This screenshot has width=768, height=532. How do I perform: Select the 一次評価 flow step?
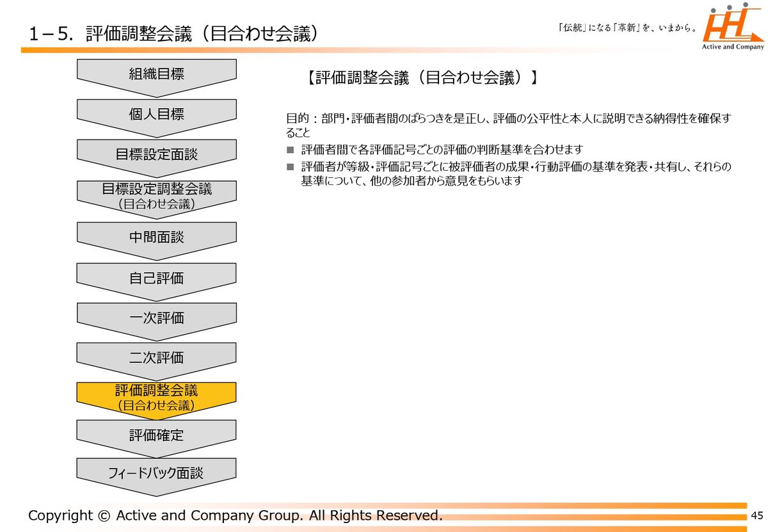click(x=157, y=318)
